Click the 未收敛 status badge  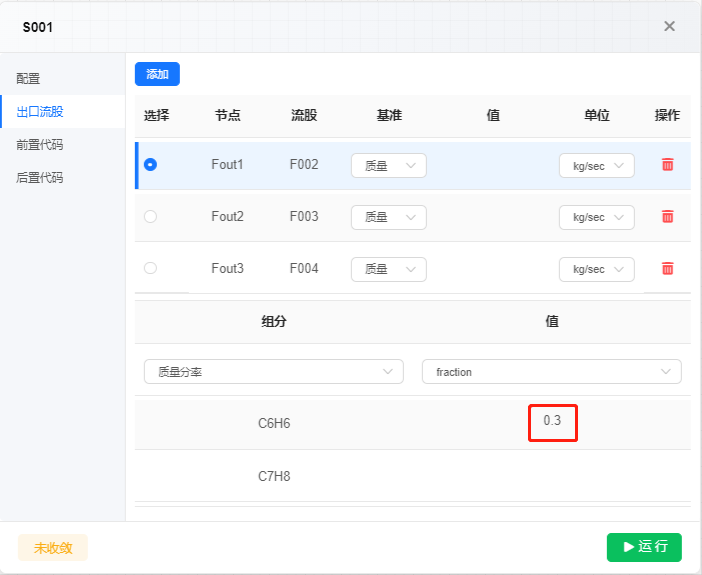click(53, 548)
